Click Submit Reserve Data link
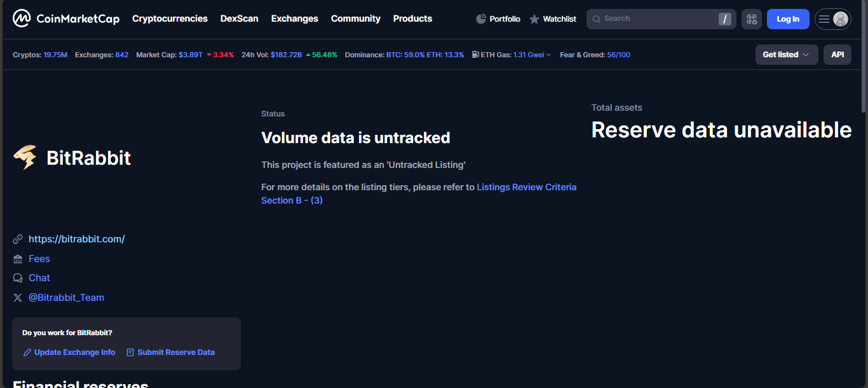 tap(175, 352)
